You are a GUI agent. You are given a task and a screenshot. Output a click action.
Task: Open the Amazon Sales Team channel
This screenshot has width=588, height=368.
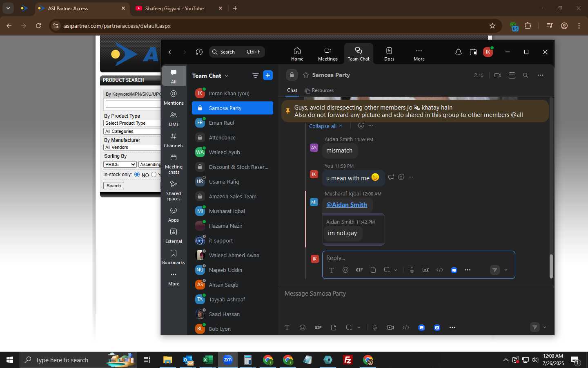(x=232, y=196)
